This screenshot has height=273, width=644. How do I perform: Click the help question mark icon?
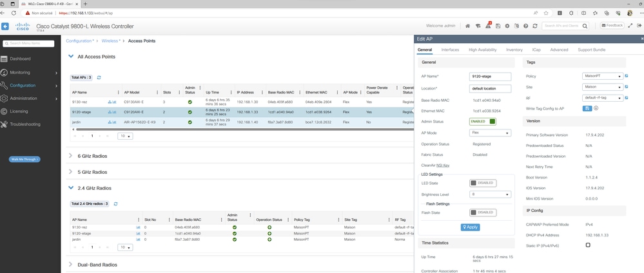click(x=526, y=26)
